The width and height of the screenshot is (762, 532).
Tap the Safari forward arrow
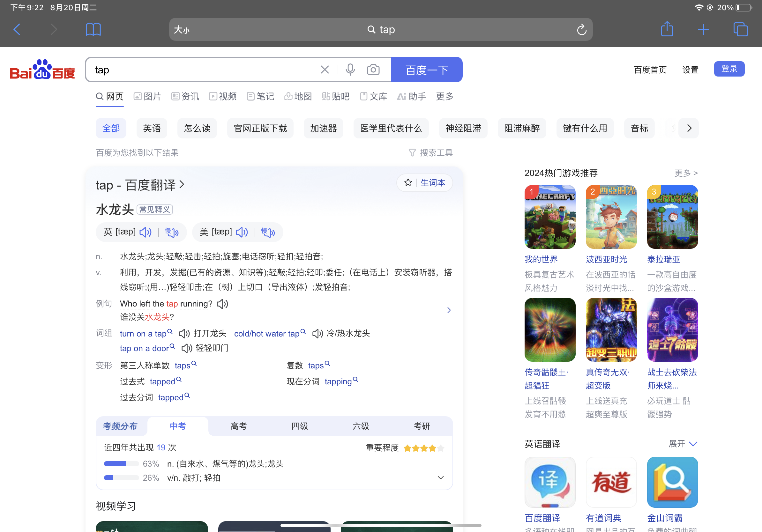point(53,30)
